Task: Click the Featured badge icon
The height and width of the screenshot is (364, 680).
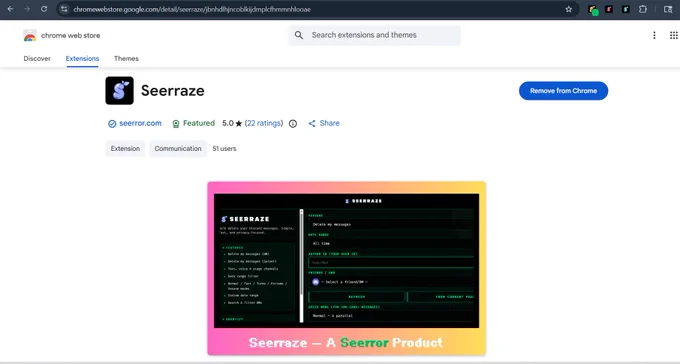Action: tap(176, 124)
